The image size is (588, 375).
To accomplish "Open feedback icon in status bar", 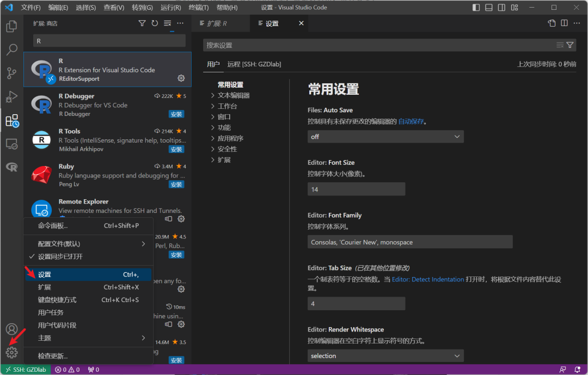I will [x=563, y=370].
